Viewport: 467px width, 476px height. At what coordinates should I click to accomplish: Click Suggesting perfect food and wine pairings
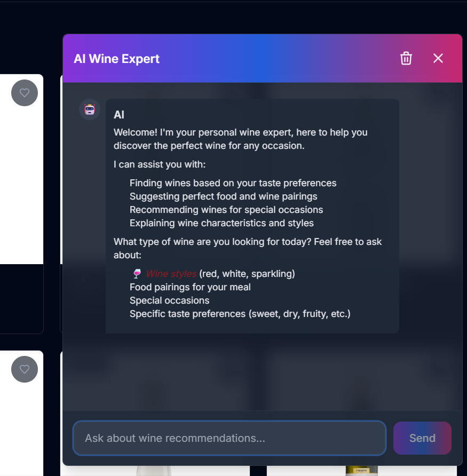coord(224,196)
